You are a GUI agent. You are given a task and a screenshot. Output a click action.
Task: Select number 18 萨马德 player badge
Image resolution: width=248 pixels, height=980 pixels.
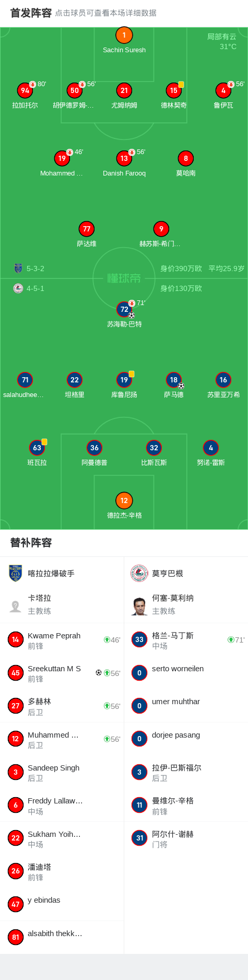pyautogui.click(x=174, y=380)
